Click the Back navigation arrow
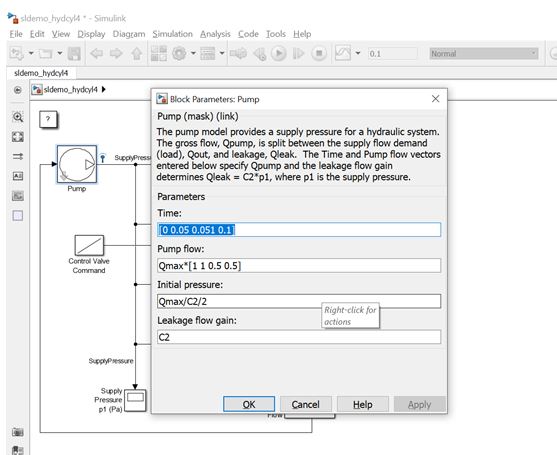The image size is (557, 455). tap(96, 54)
